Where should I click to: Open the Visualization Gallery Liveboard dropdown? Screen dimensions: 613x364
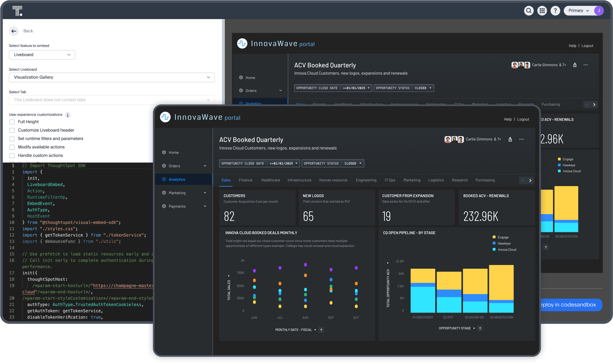(x=112, y=77)
